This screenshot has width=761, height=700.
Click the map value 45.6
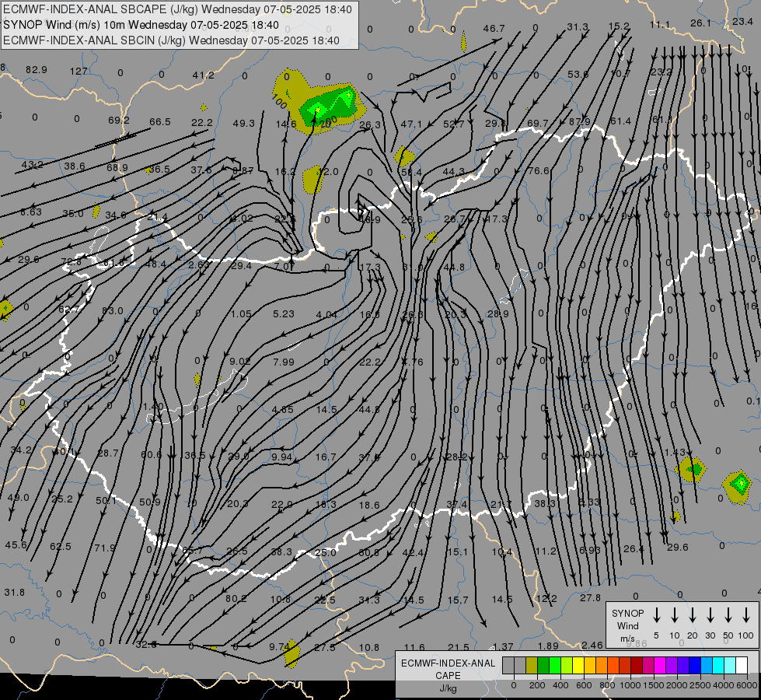click(16, 545)
